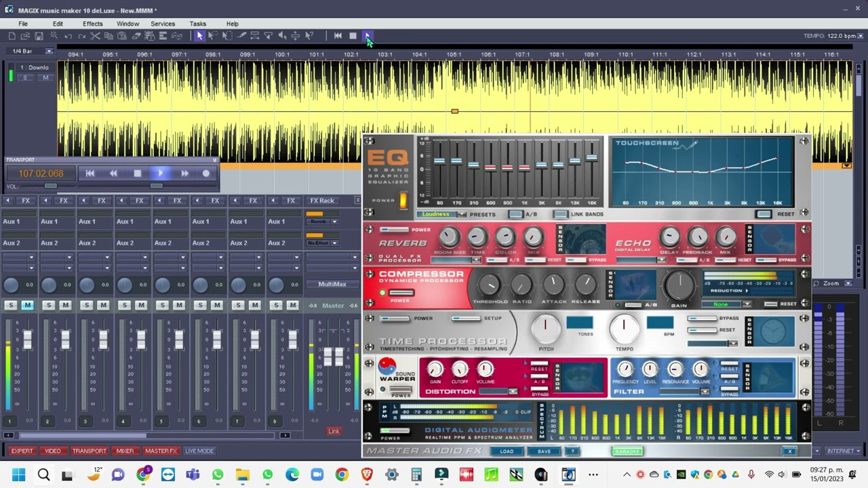The height and width of the screenshot is (488, 868).
Task: Open the Tasks menu
Action: 198,24
